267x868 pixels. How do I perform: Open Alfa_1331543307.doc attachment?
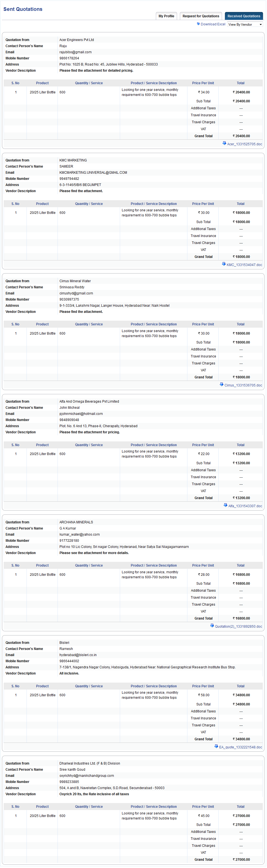click(245, 506)
